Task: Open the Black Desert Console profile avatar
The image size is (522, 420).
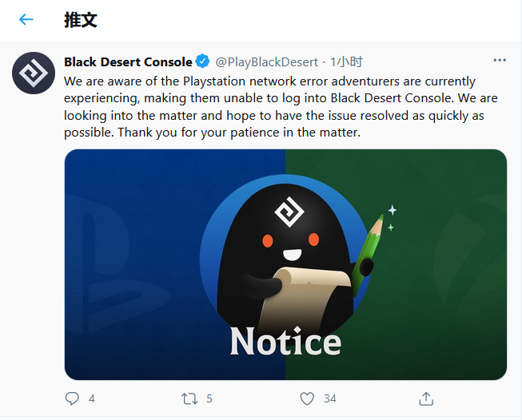Action: [34, 74]
